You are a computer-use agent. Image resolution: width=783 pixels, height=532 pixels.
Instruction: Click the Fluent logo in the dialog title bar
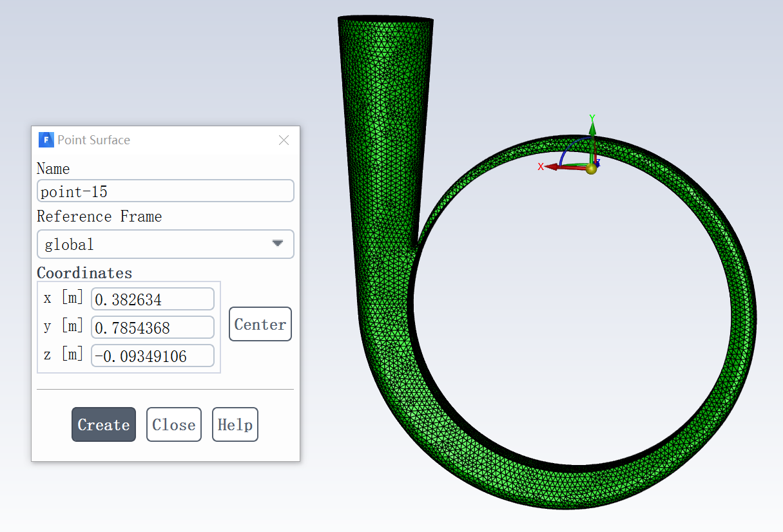point(46,140)
